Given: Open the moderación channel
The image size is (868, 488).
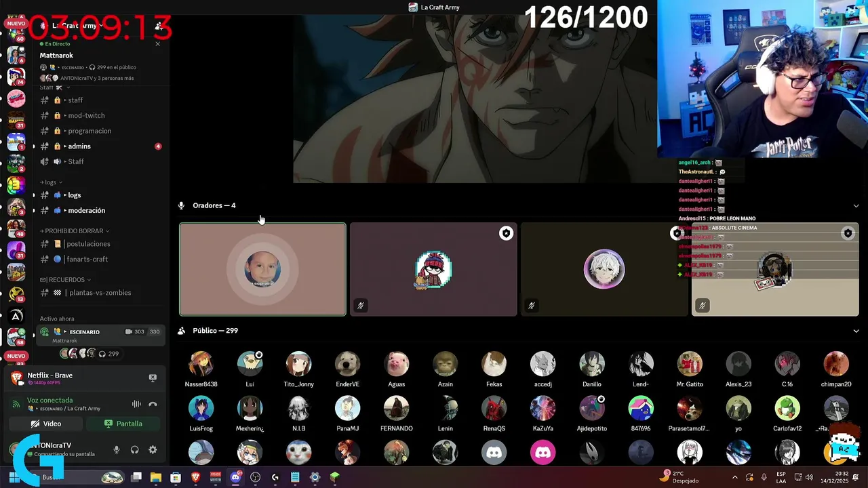Looking at the screenshot, I should 100,210.
